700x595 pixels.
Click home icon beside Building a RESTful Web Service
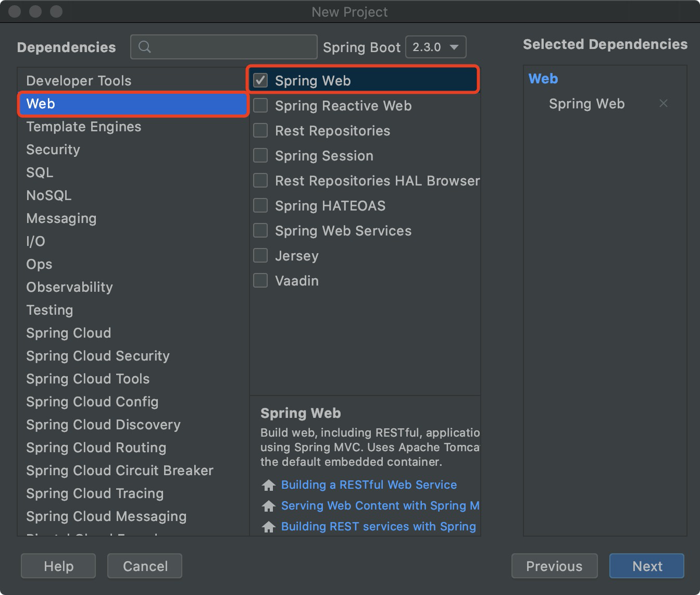coord(269,485)
